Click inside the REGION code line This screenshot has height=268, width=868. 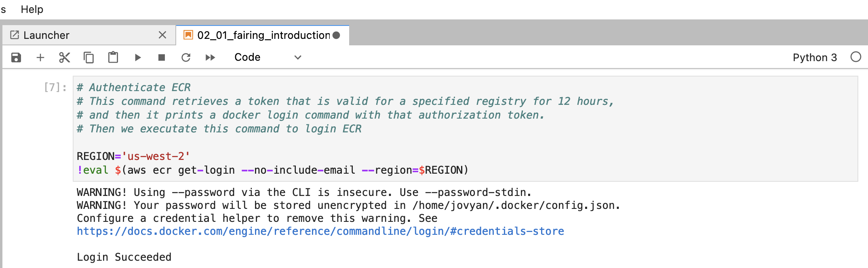133,156
